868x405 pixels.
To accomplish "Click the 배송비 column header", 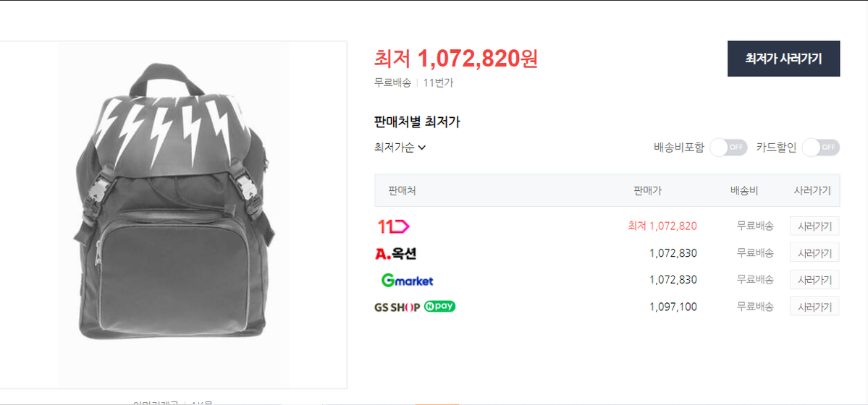I will 744,191.
